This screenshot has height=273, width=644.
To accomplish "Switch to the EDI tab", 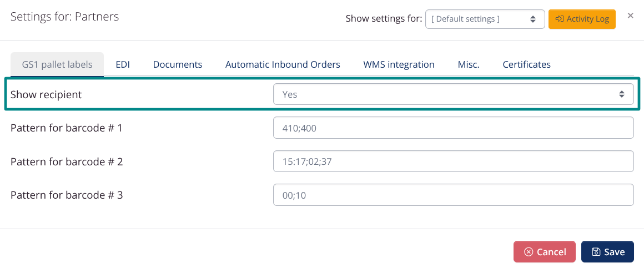I will (x=123, y=64).
